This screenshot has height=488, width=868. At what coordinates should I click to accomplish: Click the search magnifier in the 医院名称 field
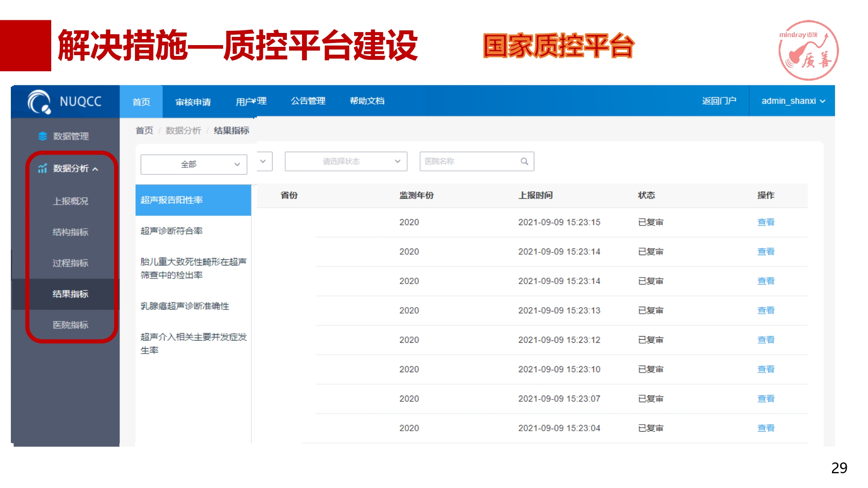[524, 161]
